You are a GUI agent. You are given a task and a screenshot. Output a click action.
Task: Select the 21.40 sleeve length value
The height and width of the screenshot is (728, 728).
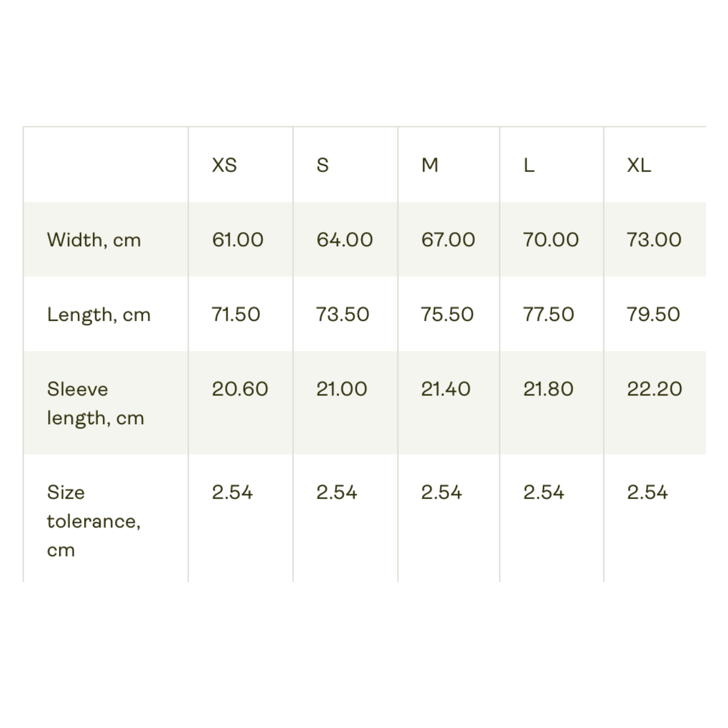pyautogui.click(x=446, y=389)
